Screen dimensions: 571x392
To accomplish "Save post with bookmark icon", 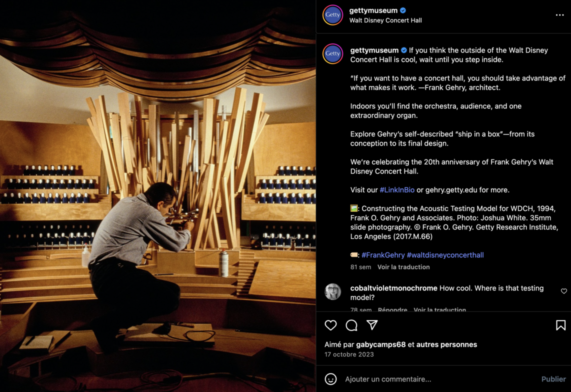I will (x=560, y=325).
